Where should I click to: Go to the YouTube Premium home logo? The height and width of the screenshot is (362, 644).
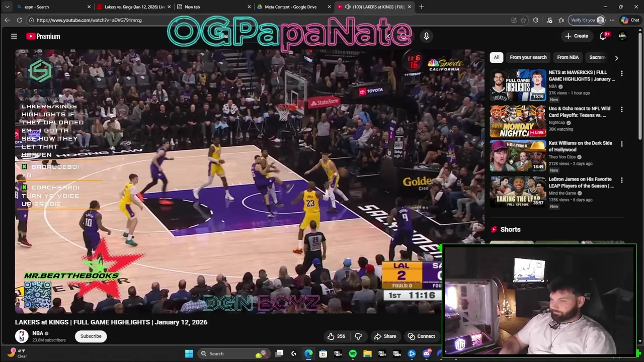(43, 36)
